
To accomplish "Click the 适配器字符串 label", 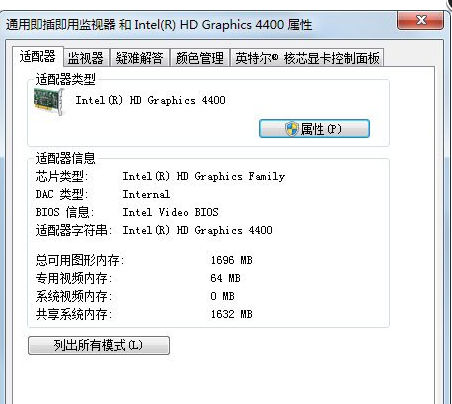I will click(x=74, y=230).
